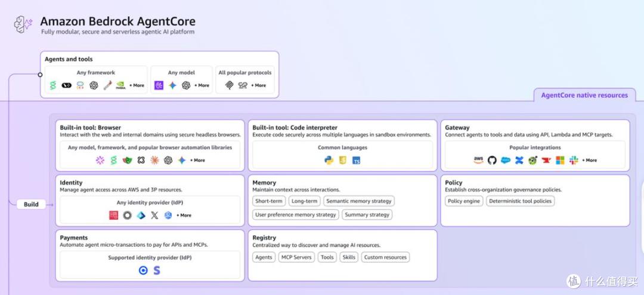Click + More under Any model
This screenshot has height=295, width=644.
202,85
